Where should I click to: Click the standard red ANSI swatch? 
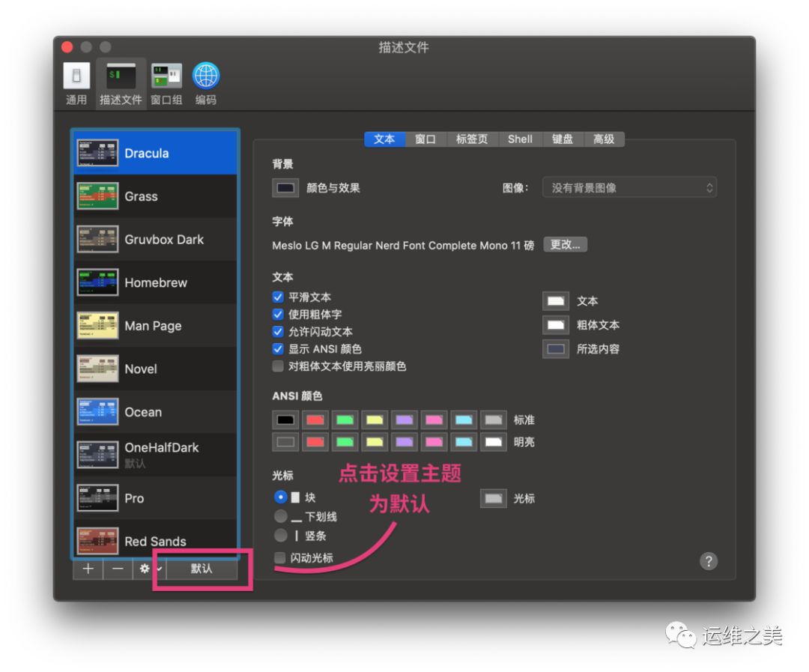tap(315, 420)
